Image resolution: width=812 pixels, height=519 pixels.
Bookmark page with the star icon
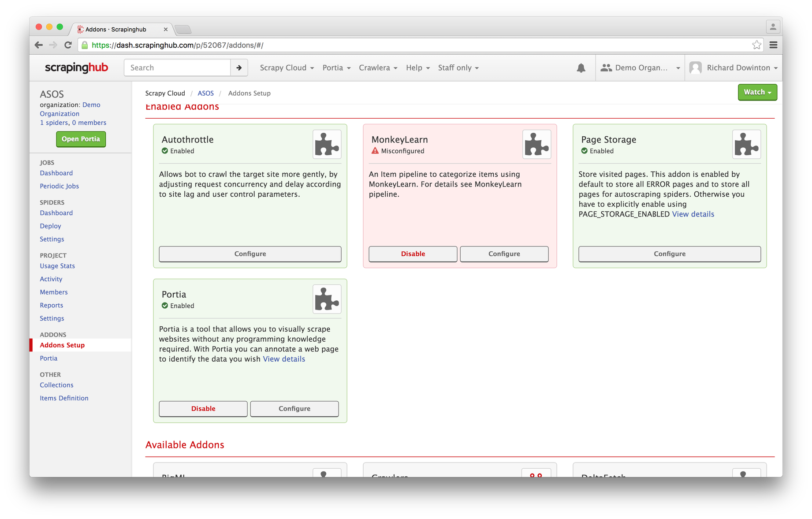point(756,45)
